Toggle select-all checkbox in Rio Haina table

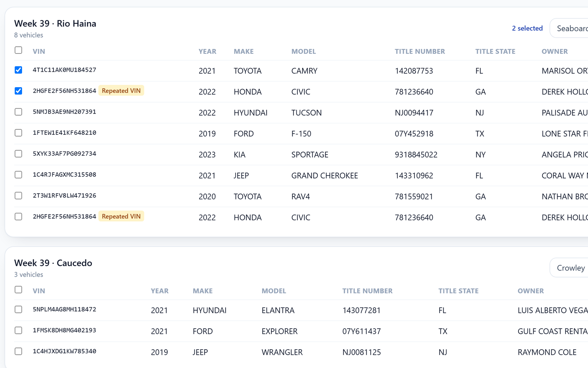[18, 50]
